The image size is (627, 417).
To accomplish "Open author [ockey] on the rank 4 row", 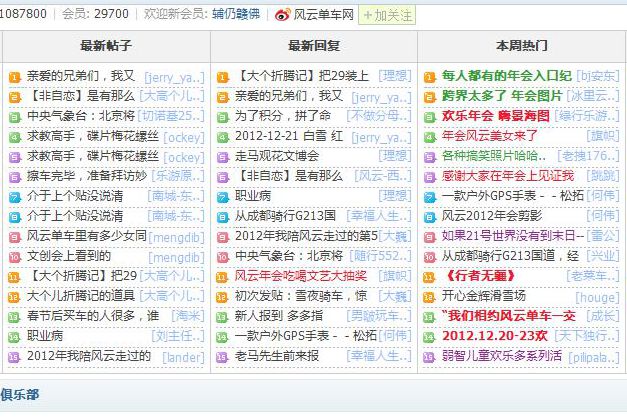I will [x=184, y=138].
